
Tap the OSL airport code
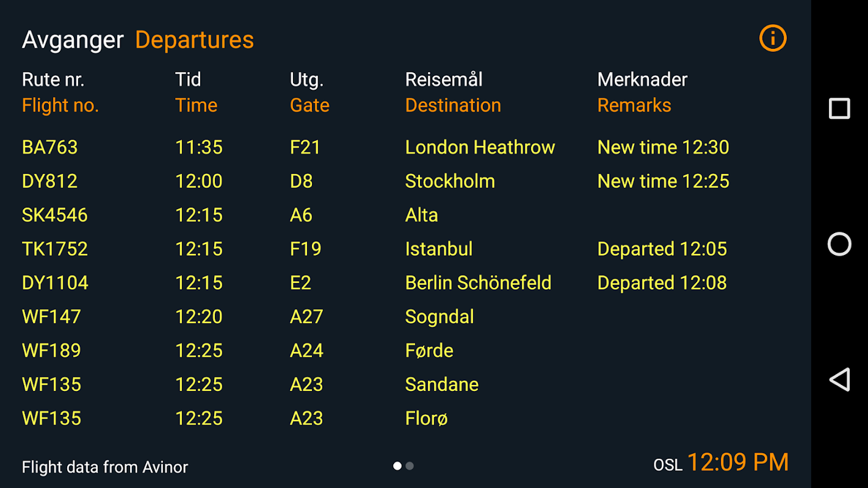pos(668,465)
